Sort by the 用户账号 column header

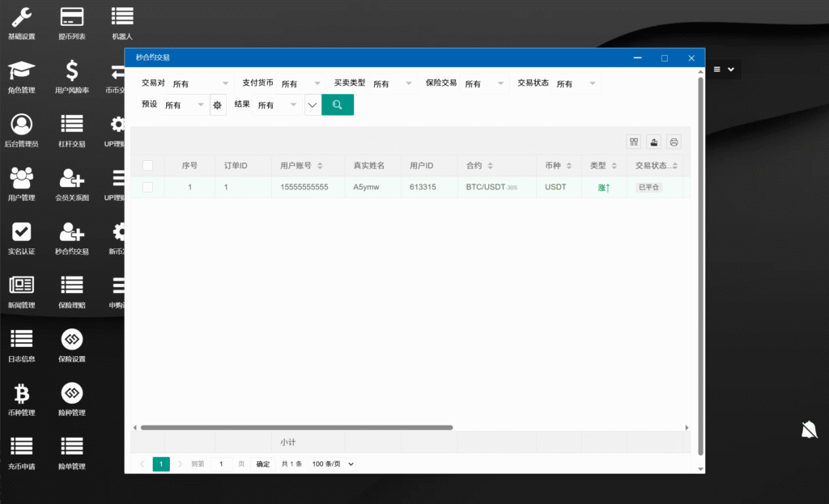click(x=301, y=166)
